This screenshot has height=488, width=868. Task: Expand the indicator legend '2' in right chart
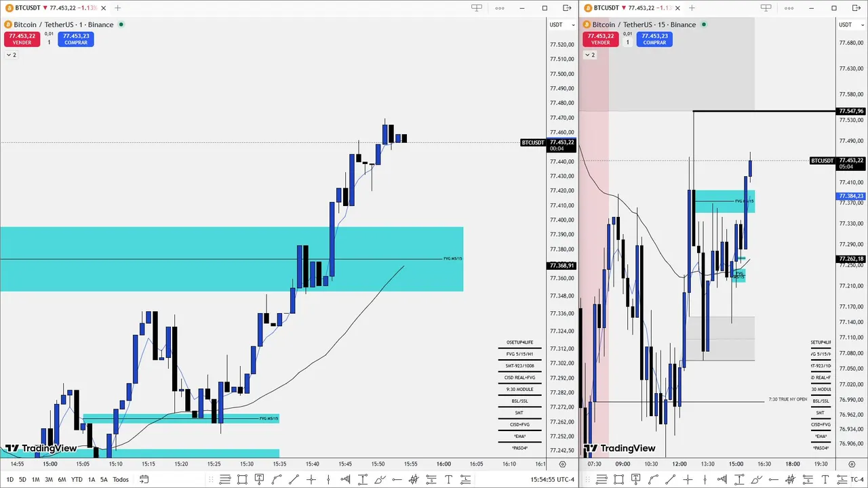point(591,55)
